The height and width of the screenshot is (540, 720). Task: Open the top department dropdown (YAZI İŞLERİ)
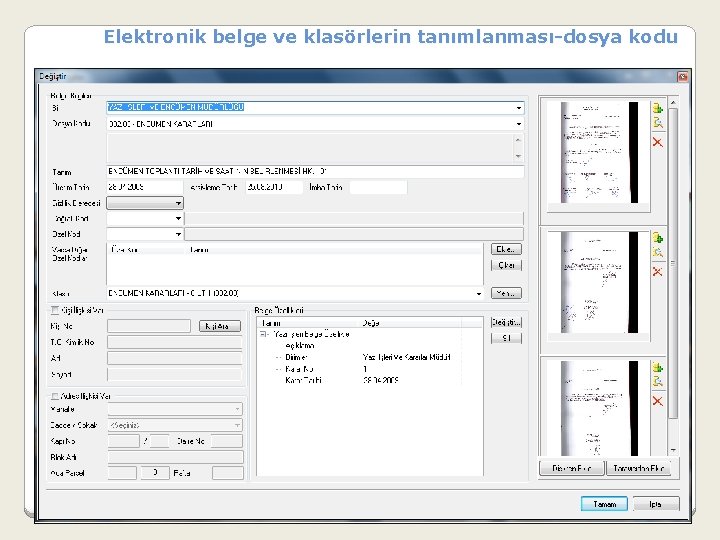tap(518, 108)
